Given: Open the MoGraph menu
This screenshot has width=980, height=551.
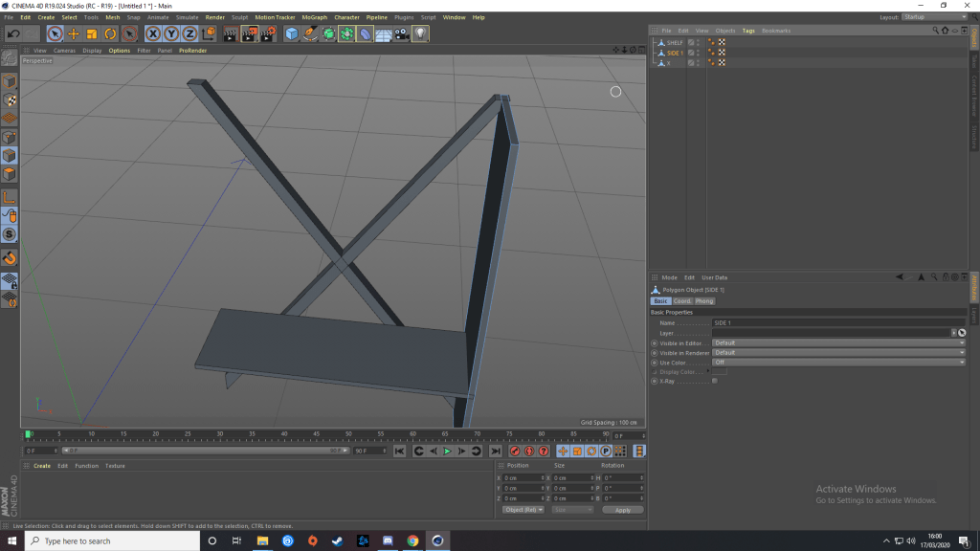Looking at the screenshot, I should click(x=314, y=17).
